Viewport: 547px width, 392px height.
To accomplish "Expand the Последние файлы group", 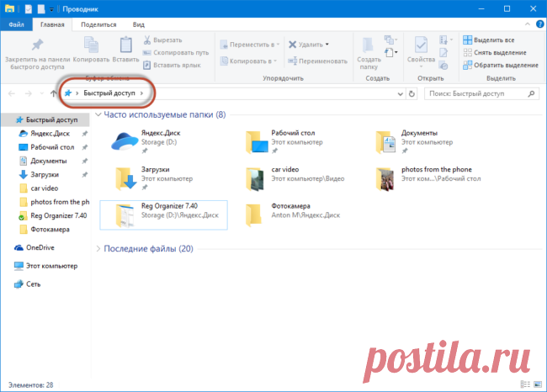I will coord(98,249).
